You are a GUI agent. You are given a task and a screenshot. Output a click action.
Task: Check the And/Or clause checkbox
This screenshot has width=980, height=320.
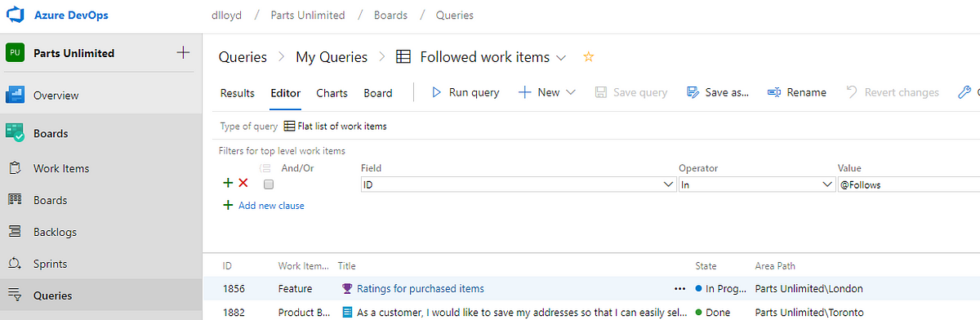pyautogui.click(x=269, y=184)
